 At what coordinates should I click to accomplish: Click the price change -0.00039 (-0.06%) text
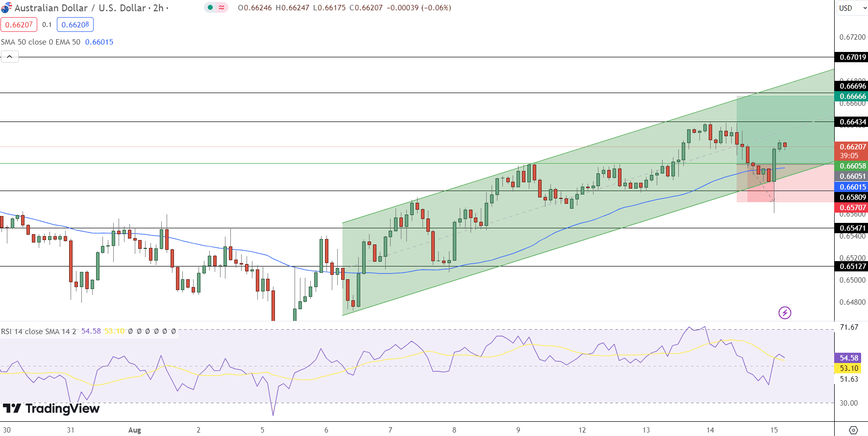tap(419, 8)
